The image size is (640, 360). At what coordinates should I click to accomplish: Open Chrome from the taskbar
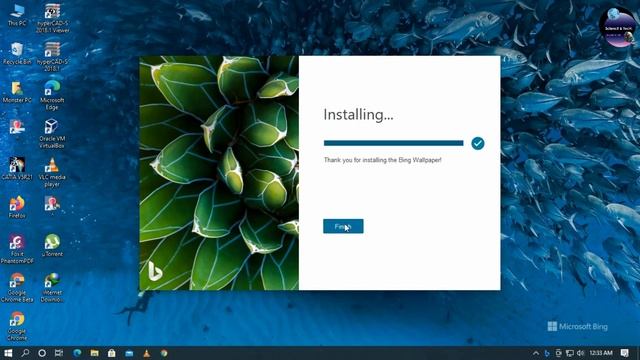[164, 353]
